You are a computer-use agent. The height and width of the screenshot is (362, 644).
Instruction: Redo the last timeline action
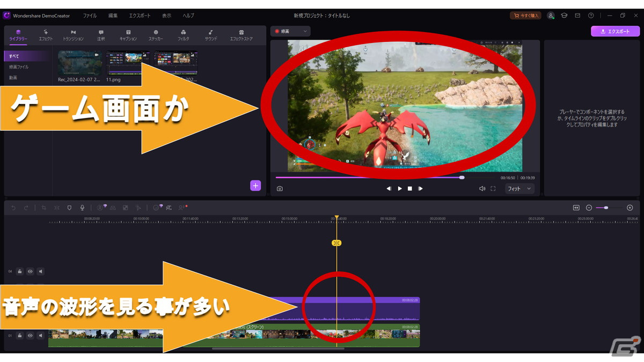point(26,208)
